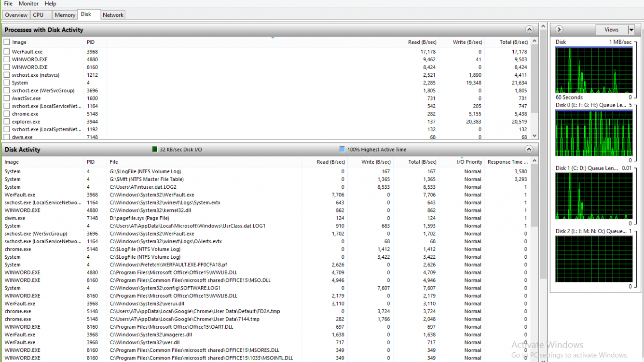Screen dimensions: 644x362
Task: Collapse the graphs pane with the arrow button
Action: (x=559, y=29)
